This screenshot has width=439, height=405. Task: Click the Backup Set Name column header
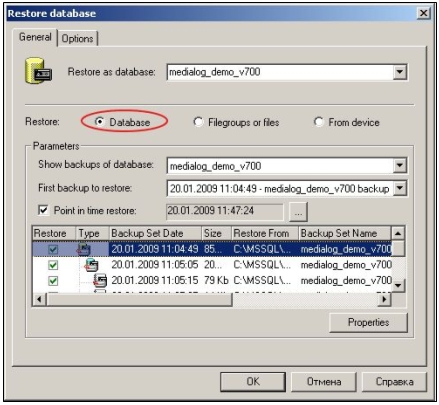[344, 233]
